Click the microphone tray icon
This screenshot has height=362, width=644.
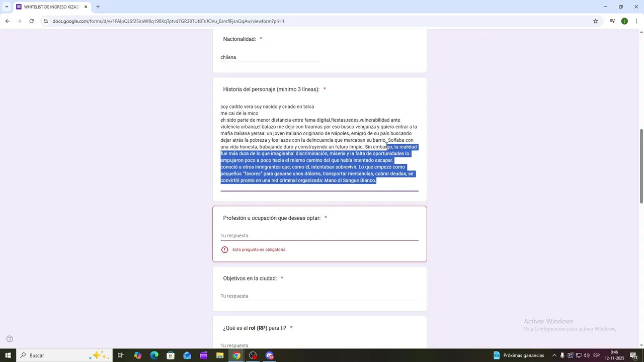click(562, 355)
